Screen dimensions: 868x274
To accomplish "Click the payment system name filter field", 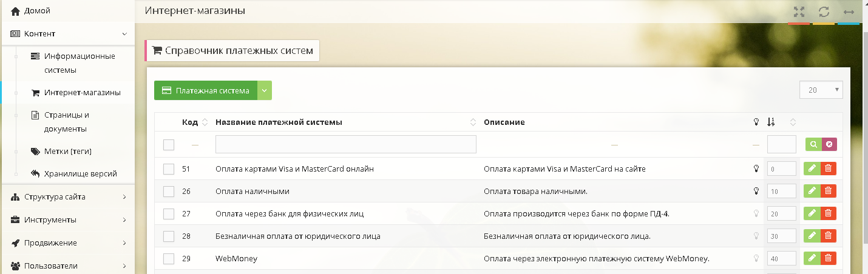I will click(x=345, y=144).
